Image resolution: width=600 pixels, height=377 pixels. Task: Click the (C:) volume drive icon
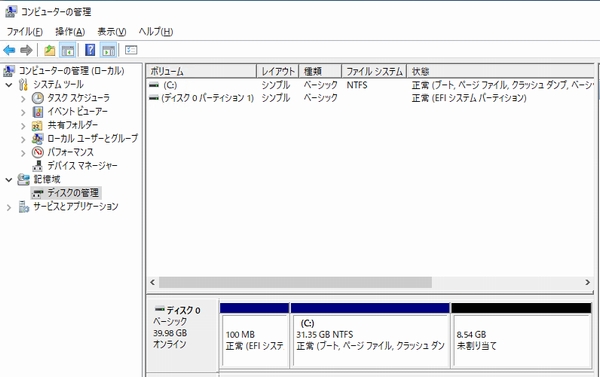pos(154,85)
